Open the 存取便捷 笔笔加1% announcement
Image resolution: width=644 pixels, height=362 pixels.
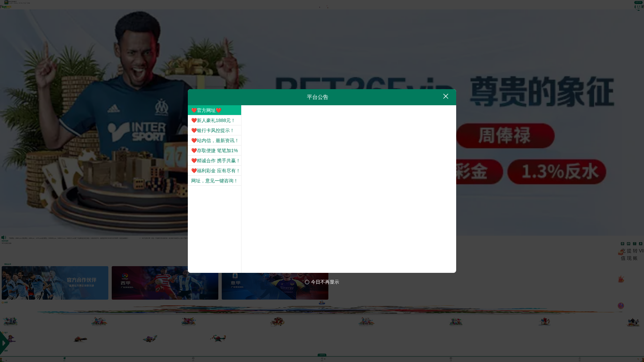(214, 150)
